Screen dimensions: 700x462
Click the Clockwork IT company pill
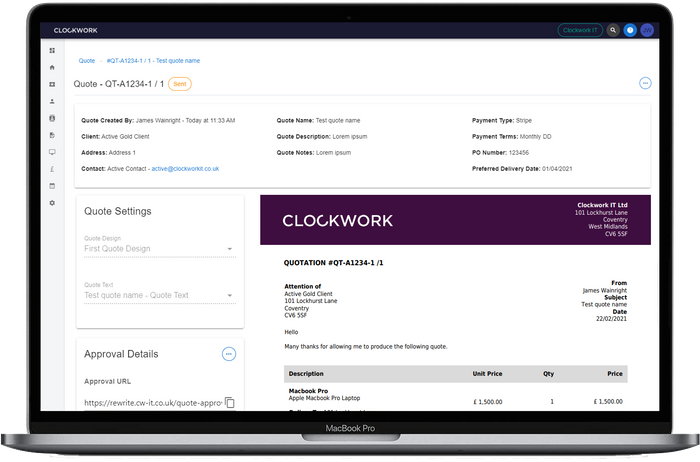coord(580,30)
